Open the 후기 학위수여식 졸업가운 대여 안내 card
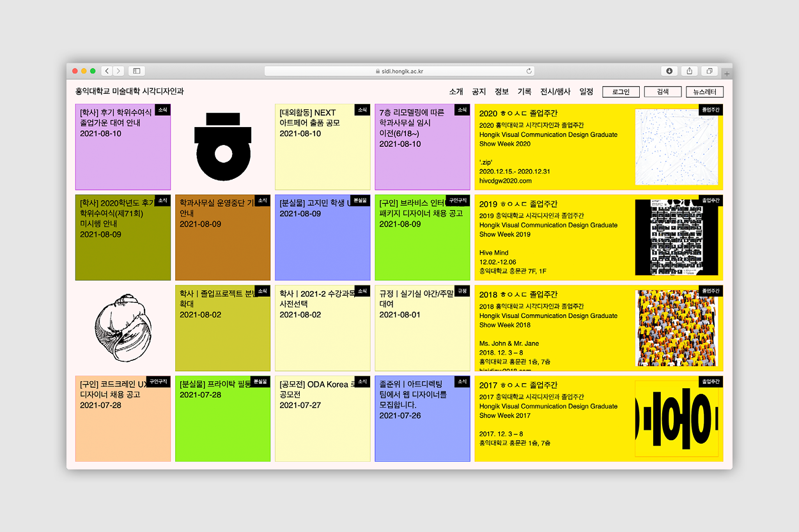Viewport: 799px width, 532px height. [123, 147]
